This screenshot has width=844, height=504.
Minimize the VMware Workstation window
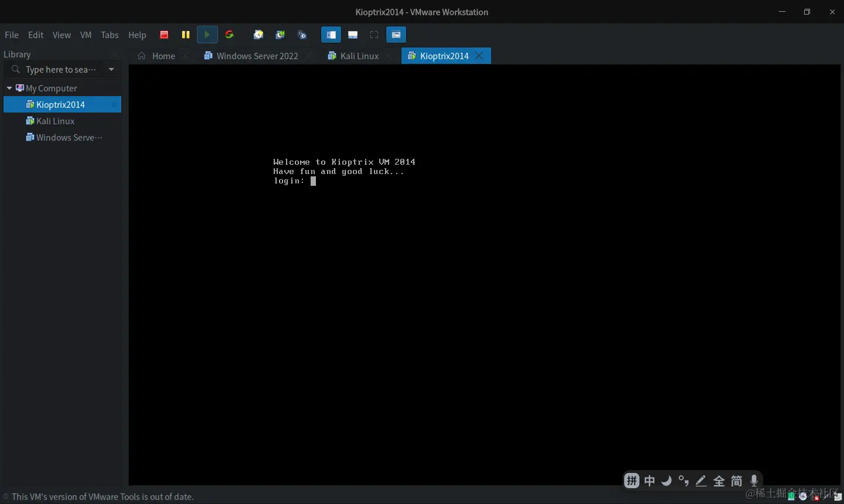782,12
